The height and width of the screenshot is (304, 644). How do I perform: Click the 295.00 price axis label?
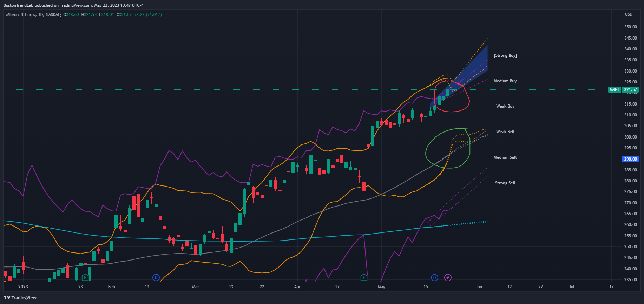point(630,148)
